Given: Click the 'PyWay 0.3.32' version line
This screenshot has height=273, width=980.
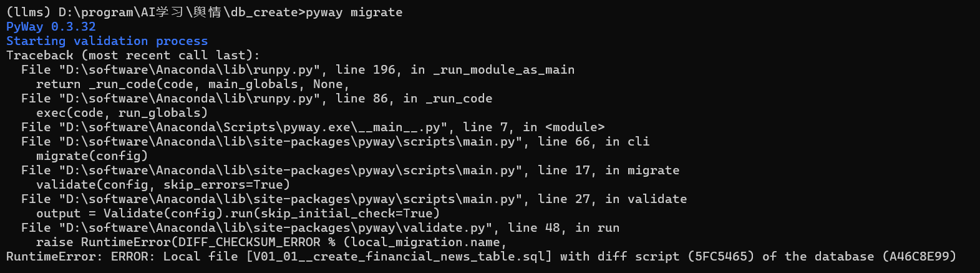Looking at the screenshot, I should coord(51,27).
